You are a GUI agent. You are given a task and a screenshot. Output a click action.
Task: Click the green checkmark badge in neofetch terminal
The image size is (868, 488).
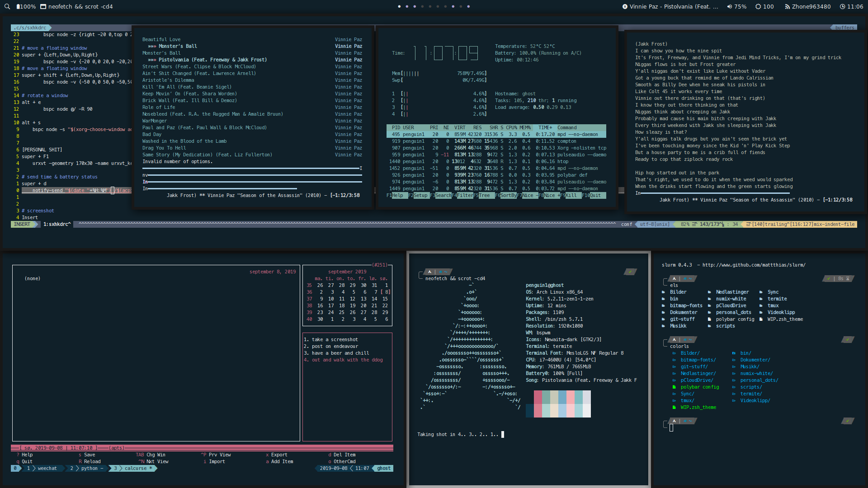pos(630,272)
